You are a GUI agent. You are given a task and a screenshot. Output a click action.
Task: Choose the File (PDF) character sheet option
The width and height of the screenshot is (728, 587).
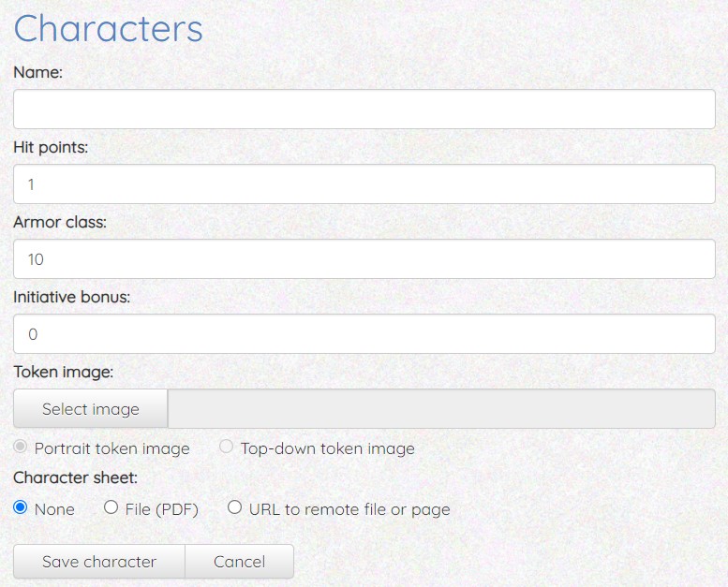[x=111, y=508]
